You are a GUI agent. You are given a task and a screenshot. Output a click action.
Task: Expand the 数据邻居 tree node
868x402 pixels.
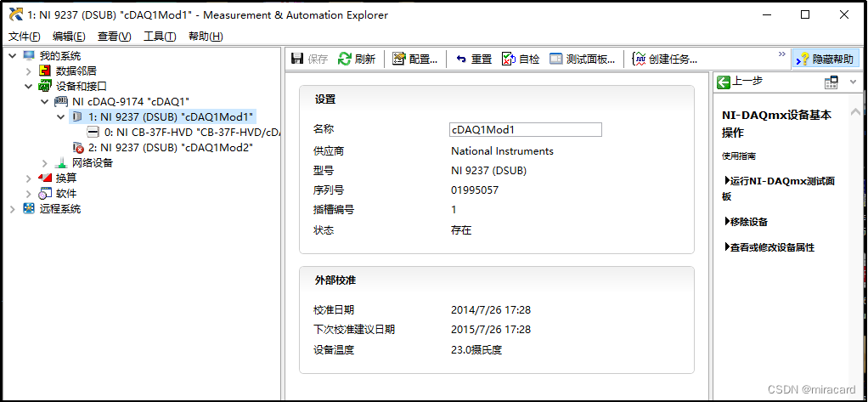[29, 71]
